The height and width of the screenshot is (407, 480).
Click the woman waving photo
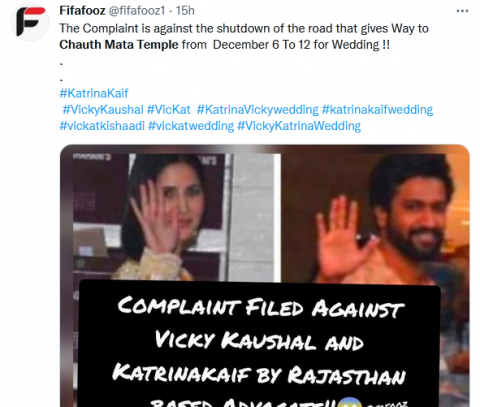(177, 217)
